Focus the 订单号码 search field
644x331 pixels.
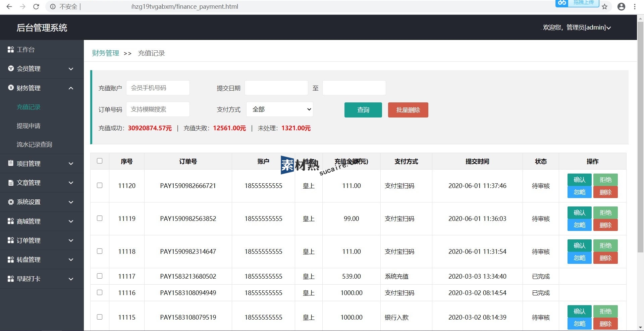158,109
